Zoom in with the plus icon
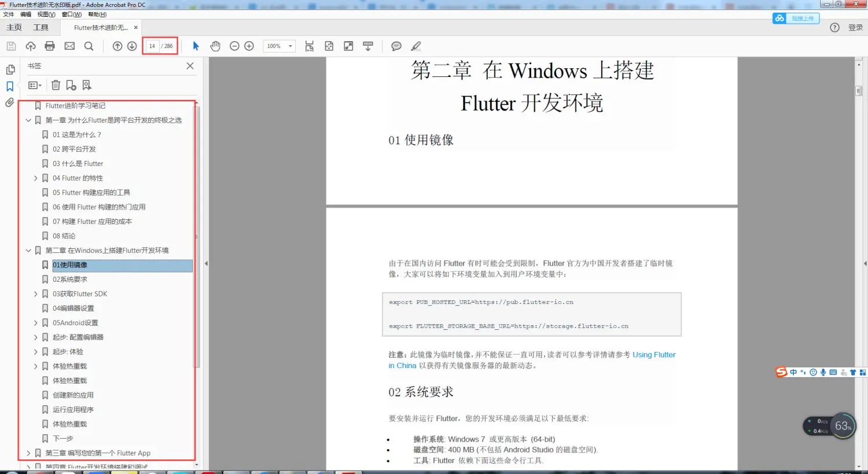 249,46
